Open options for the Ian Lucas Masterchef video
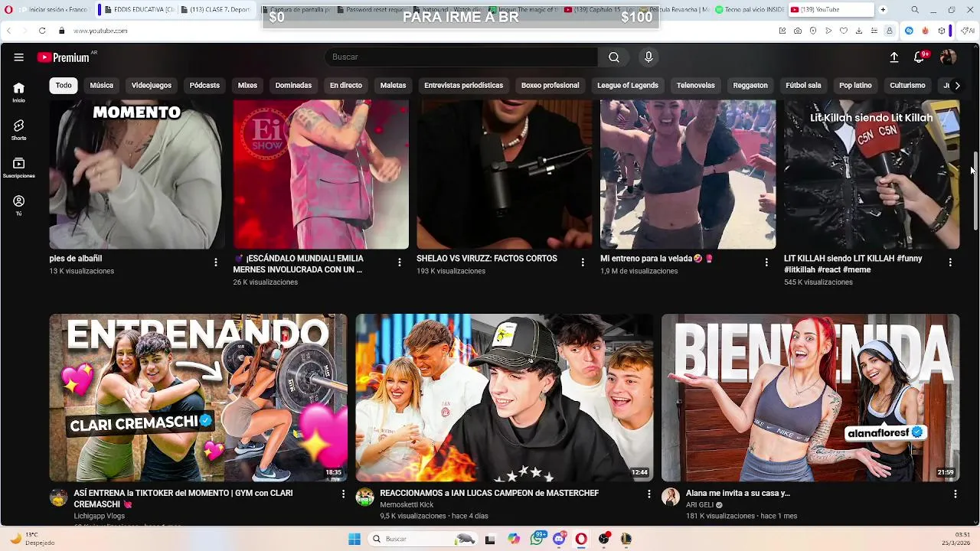Image resolution: width=980 pixels, height=551 pixels. (x=648, y=494)
